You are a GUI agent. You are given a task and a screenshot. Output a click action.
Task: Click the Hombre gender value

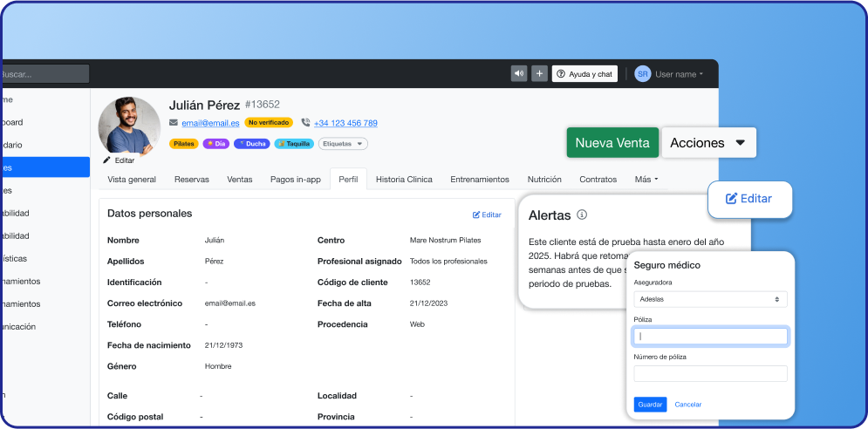[x=218, y=366]
